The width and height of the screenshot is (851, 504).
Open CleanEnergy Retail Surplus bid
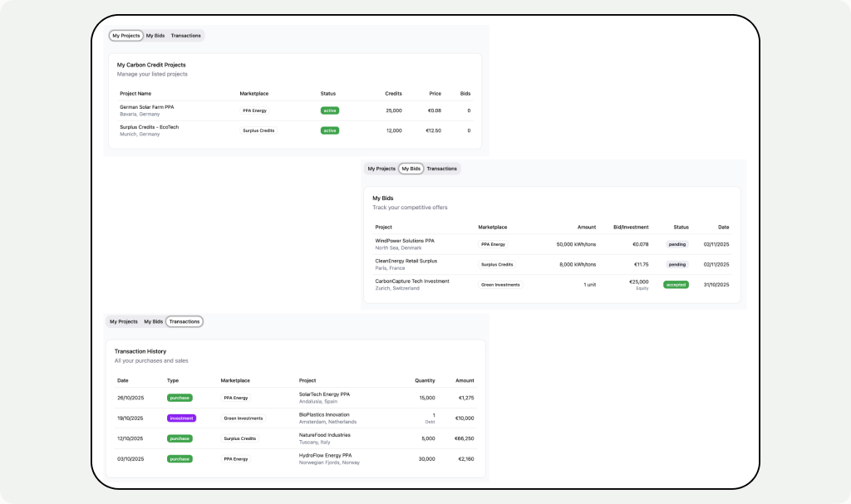[x=552, y=265]
